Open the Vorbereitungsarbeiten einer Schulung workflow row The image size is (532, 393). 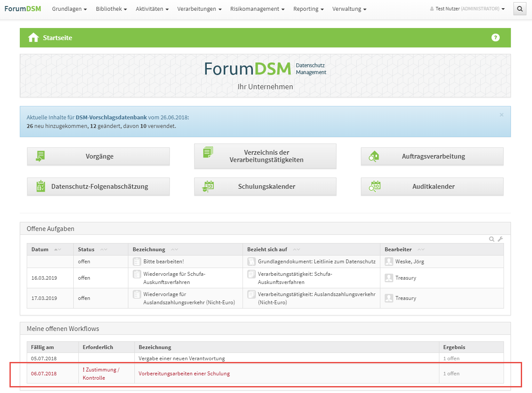tap(184, 374)
